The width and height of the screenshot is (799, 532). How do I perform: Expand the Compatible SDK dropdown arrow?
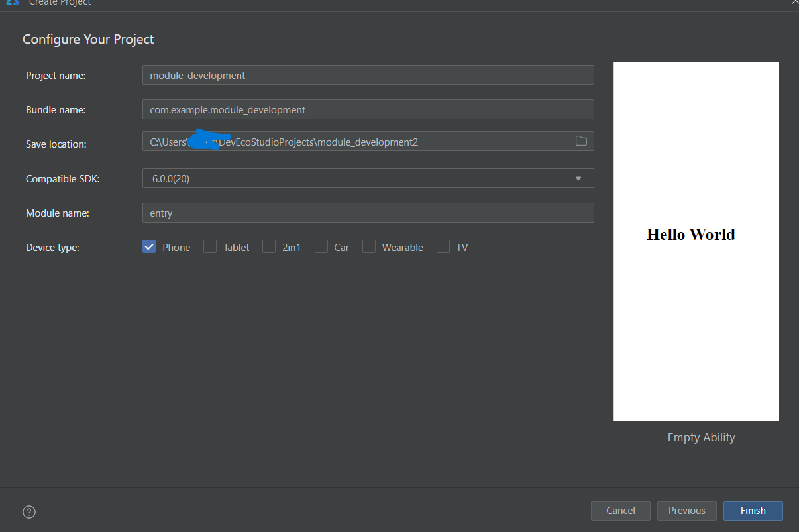578,178
